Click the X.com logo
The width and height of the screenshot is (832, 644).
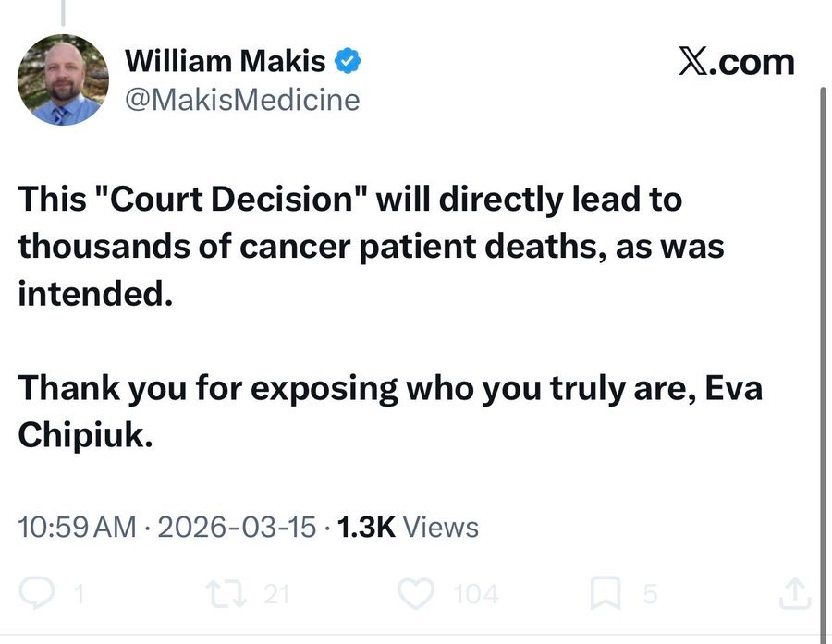[736, 62]
